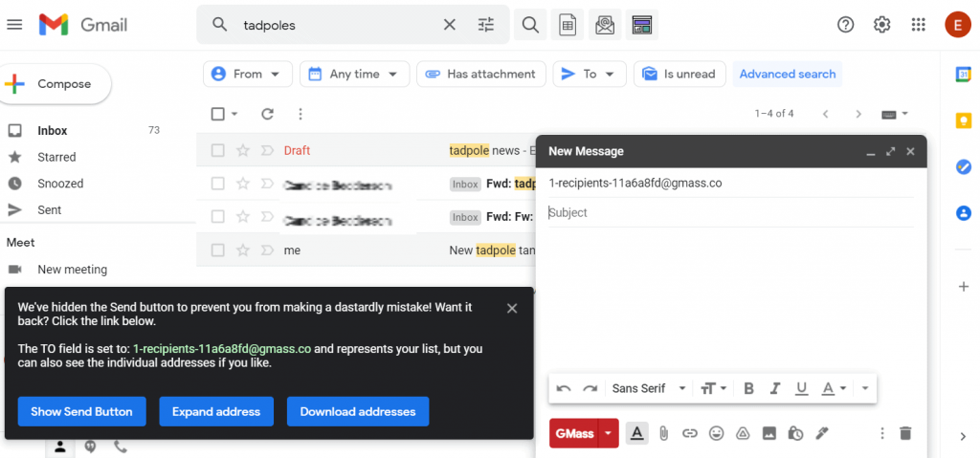
Task: Open the More options dots above message list
Action: coord(301,114)
